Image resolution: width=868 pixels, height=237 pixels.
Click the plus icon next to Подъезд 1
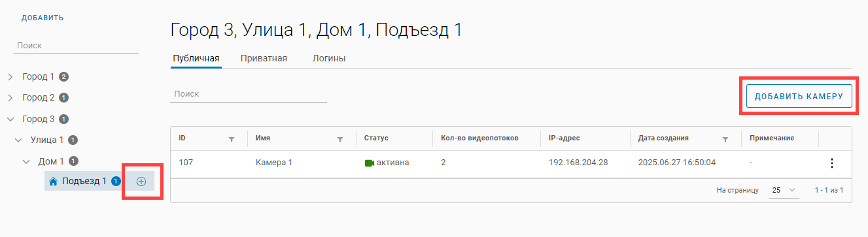point(141,181)
